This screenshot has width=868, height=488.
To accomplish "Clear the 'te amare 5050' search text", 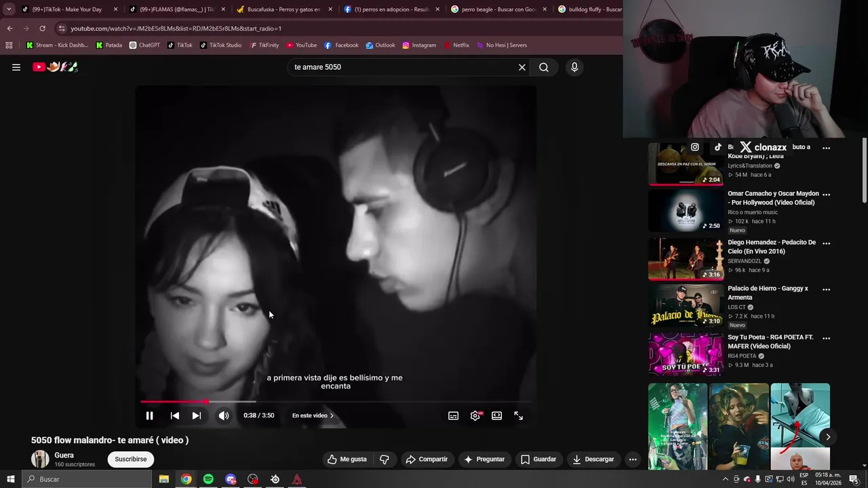I will [x=522, y=67].
